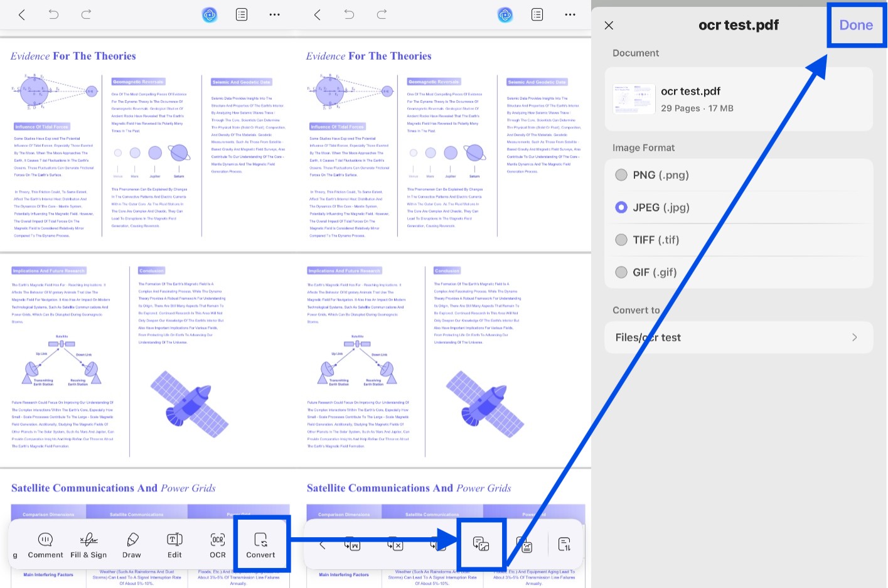Close the ocr test.pdf convert dialog
The width and height of the screenshot is (888, 588).
tap(609, 25)
